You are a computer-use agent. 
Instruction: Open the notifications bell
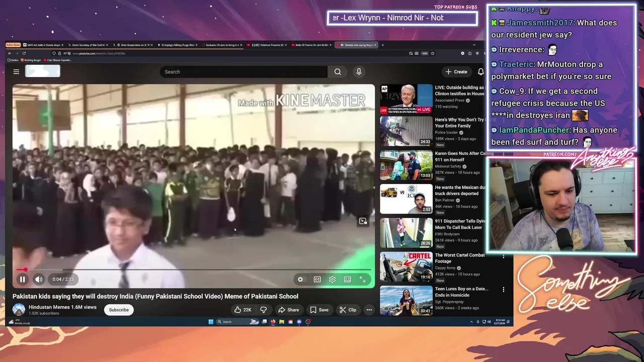coord(480,72)
